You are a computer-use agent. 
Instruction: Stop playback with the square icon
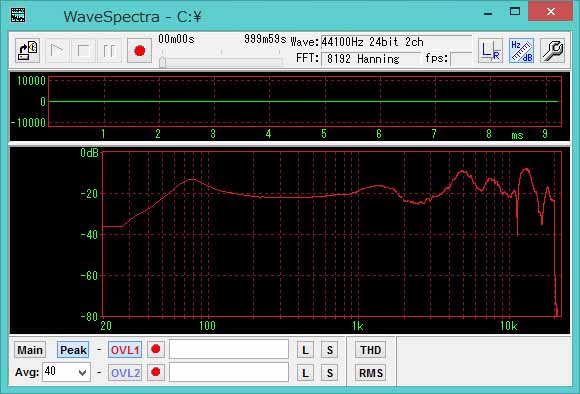83,51
